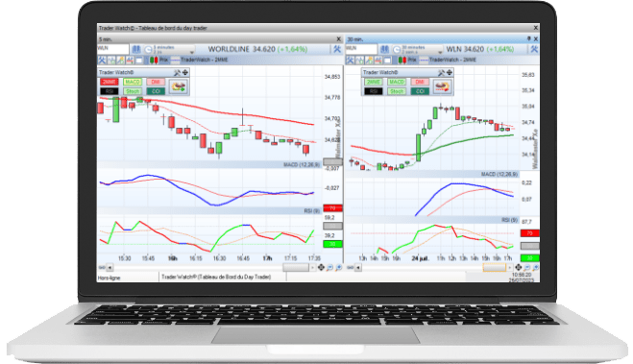The width and height of the screenshot is (633, 364).
Task: Toggle the MACD indicator in right Trader Watch
Action: (397, 82)
